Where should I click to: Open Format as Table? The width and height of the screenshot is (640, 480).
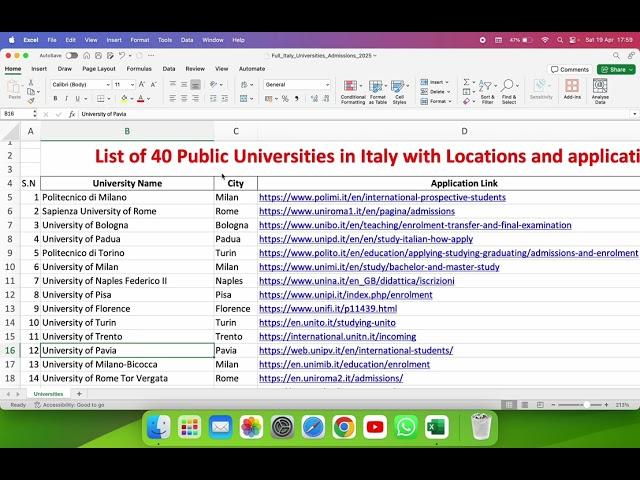pyautogui.click(x=377, y=92)
